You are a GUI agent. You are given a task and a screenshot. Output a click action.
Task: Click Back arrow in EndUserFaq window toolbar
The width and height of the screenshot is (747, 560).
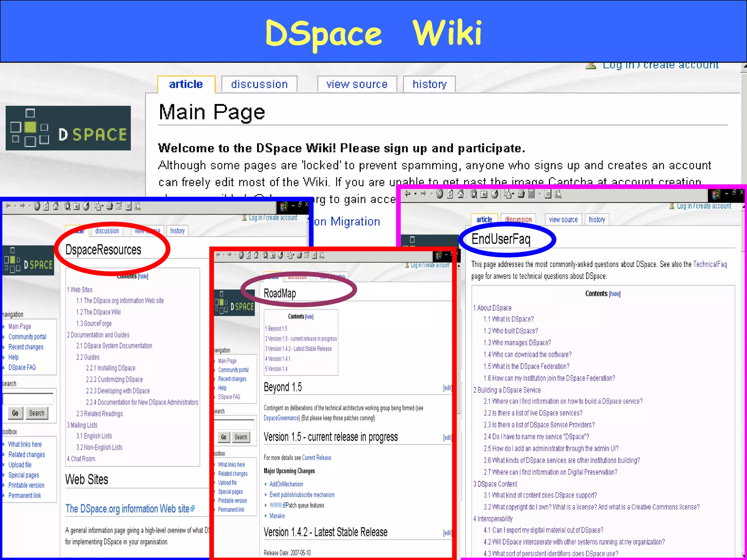(407, 194)
